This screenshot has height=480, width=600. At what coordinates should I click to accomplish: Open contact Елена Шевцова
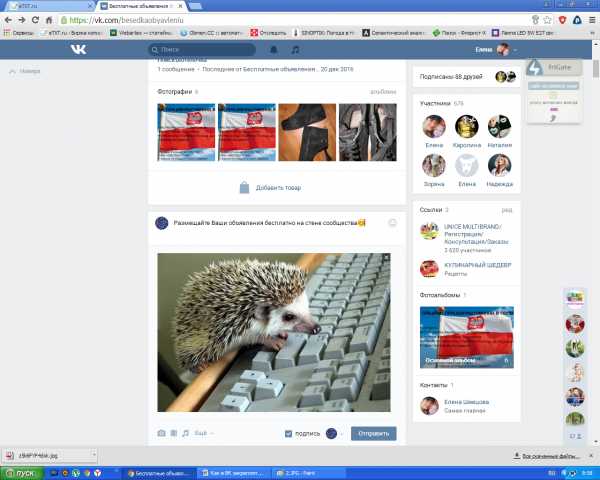[466, 402]
